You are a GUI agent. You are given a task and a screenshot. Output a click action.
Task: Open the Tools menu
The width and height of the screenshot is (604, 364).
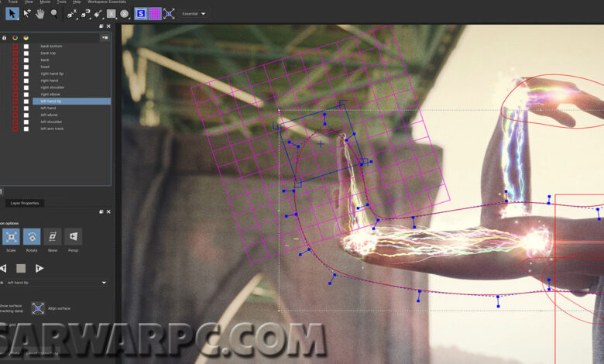[x=62, y=2]
